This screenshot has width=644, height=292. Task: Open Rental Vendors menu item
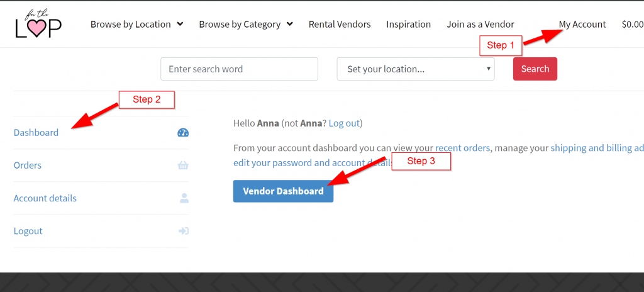coord(340,25)
